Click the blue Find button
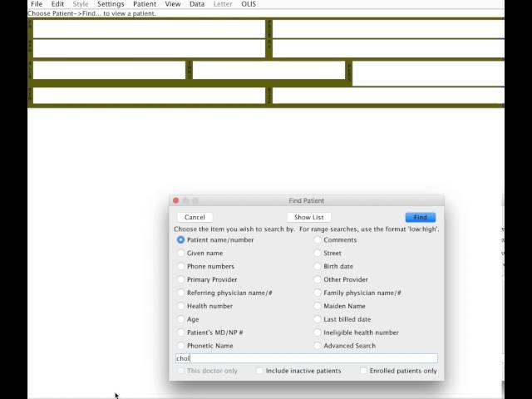The image size is (532, 399). pos(421,217)
